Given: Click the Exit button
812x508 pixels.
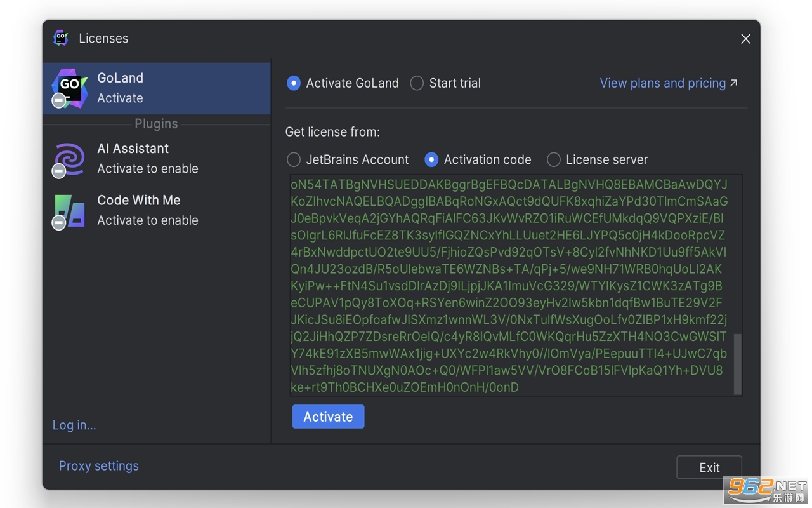Looking at the screenshot, I should coord(709,467).
